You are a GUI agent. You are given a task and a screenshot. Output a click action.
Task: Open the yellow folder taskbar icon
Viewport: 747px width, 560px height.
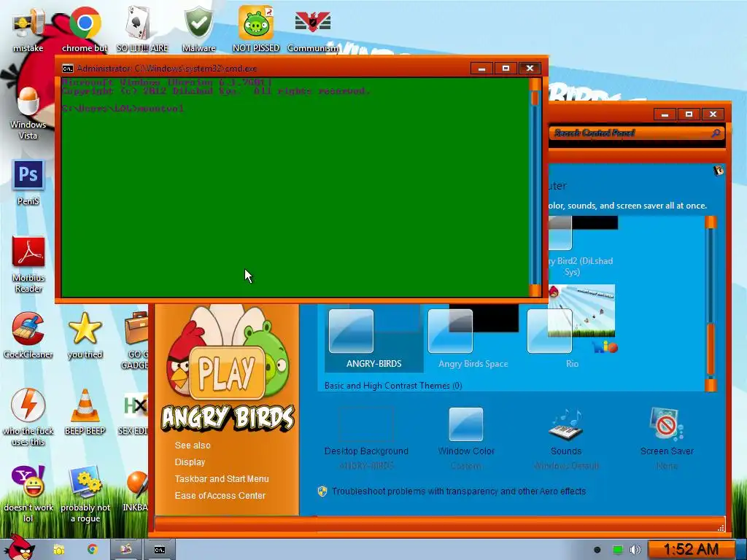tap(58, 550)
